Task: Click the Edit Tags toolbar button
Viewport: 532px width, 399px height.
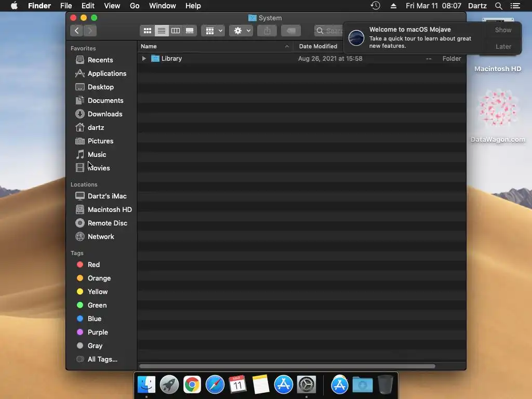Action: [291, 31]
